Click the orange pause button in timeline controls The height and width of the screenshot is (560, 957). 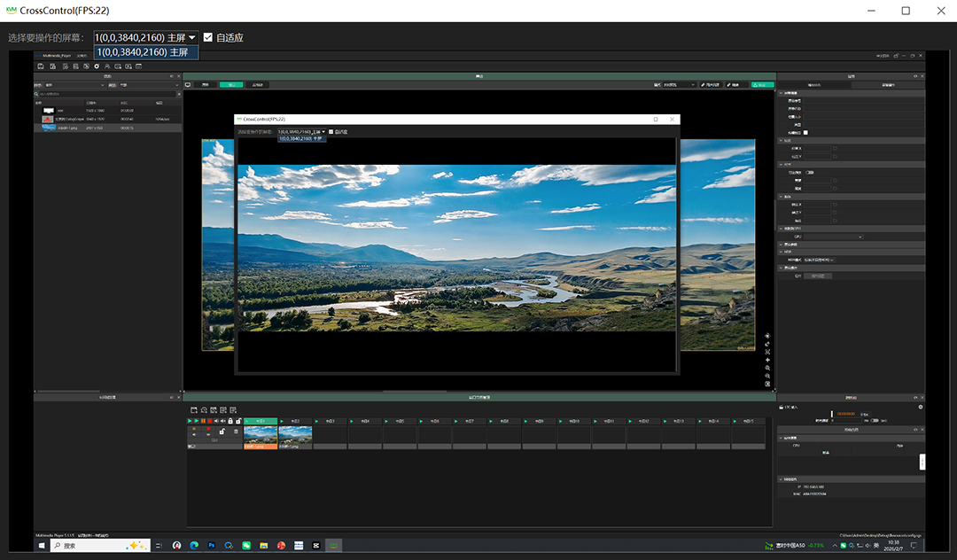point(203,421)
